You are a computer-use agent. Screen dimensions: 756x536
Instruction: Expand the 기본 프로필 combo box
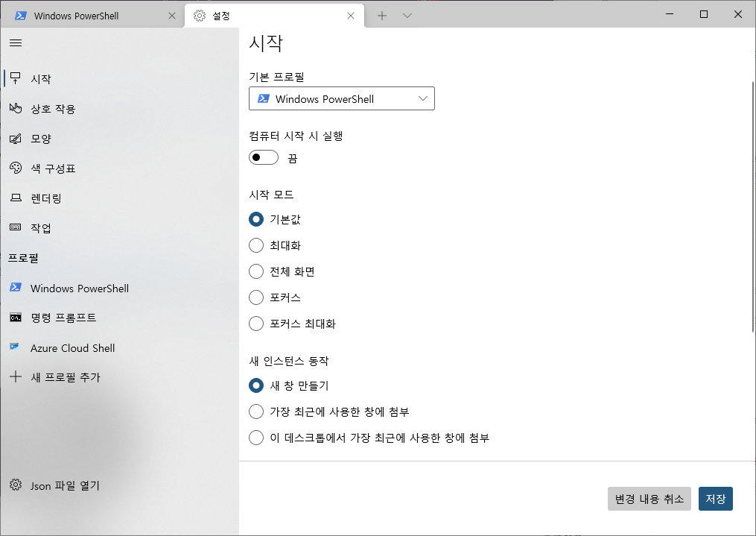(x=342, y=98)
